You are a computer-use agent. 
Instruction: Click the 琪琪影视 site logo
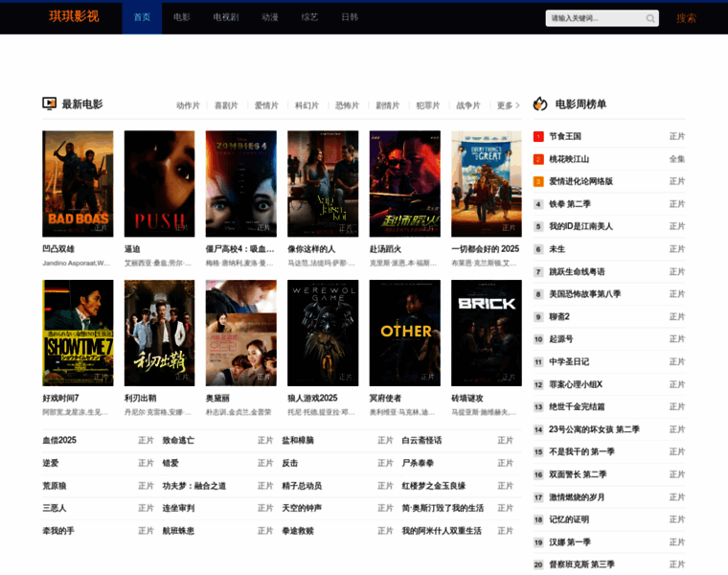tap(74, 16)
